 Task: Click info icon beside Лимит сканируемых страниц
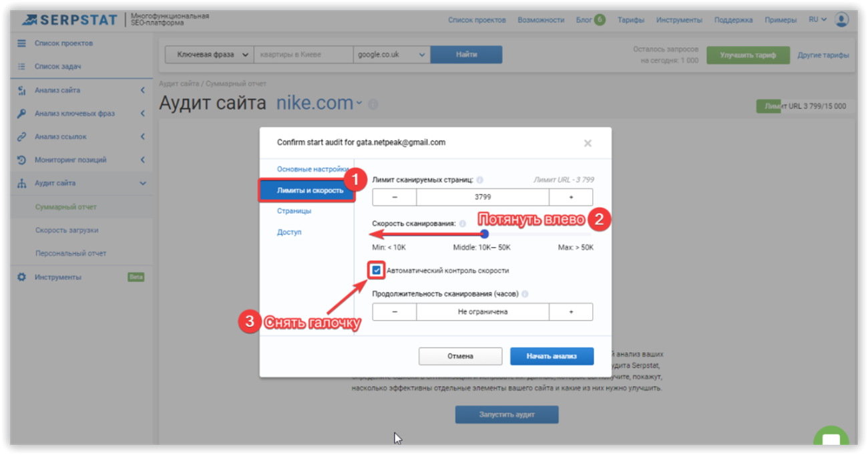(481, 180)
